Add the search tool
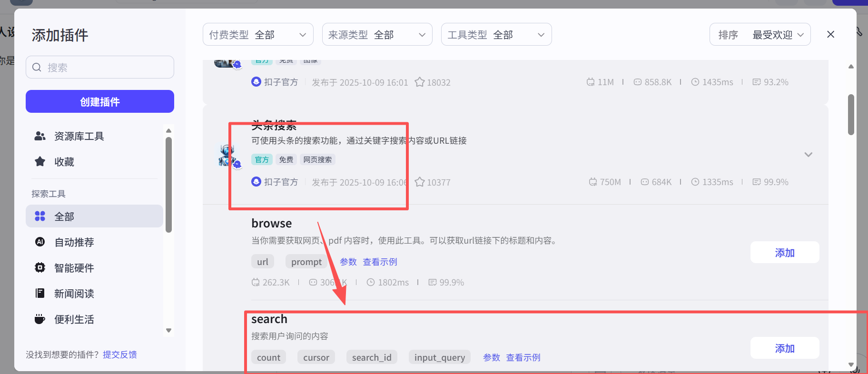The width and height of the screenshot is (868, 374). 785,348
